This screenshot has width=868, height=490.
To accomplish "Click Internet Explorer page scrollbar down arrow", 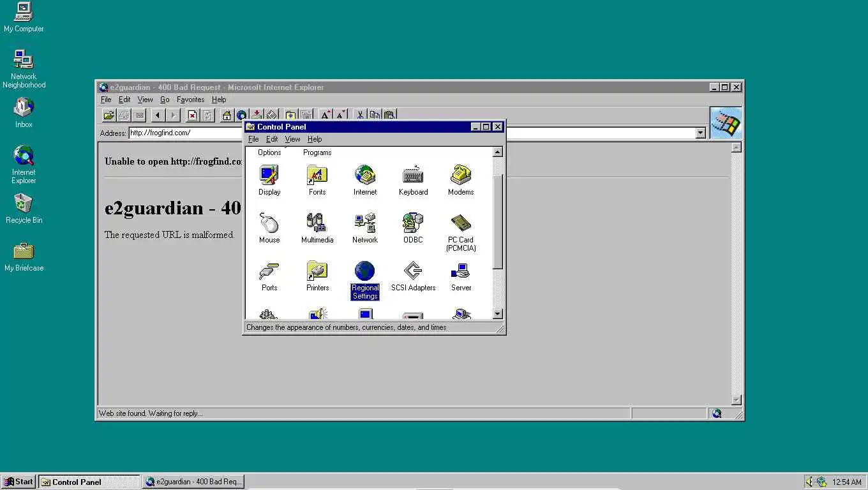I will (736, 400).
